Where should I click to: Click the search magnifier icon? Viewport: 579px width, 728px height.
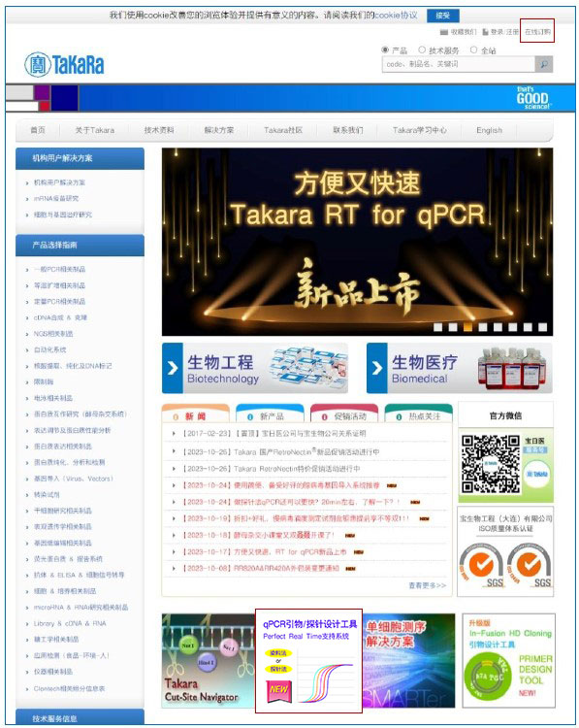pos(544,64)
